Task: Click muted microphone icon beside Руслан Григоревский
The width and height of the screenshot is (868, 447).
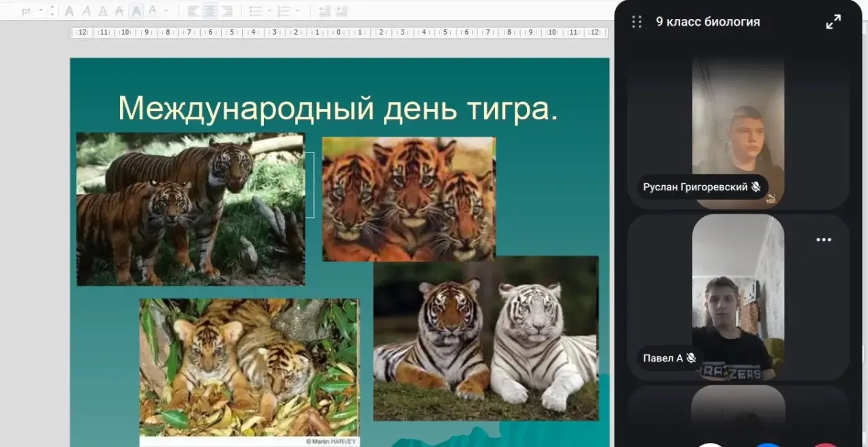Action: tap(756, 187)
